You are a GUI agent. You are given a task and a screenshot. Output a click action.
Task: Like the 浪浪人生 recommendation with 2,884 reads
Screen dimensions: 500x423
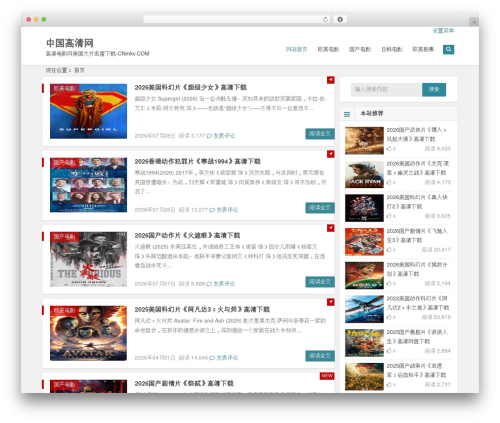pyautogui.click(x=389, y=351)
